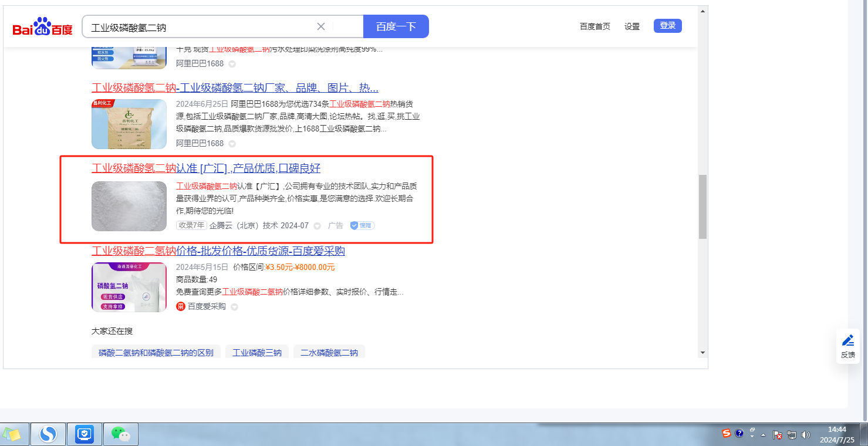Click the 收录7年 badge
This screenshot has width=868, height=446.
(x=191, y=225)
